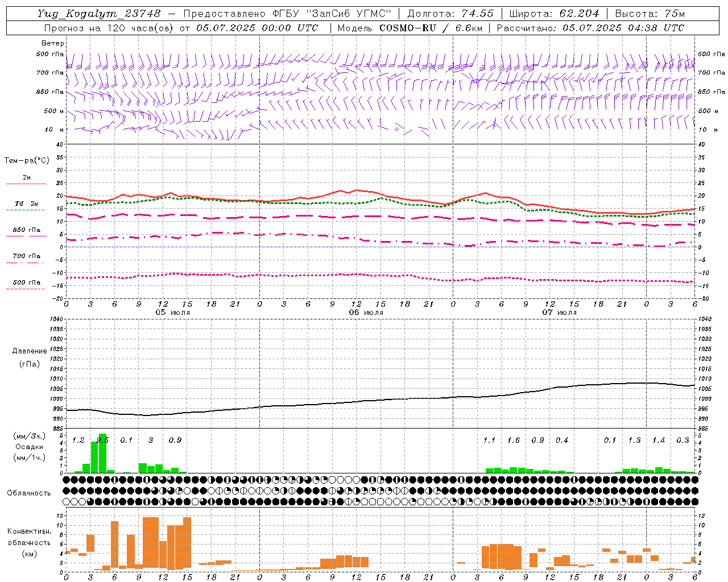
Task: Click "Прогноз на 120 часа(ов)" text
Action: 110,28
